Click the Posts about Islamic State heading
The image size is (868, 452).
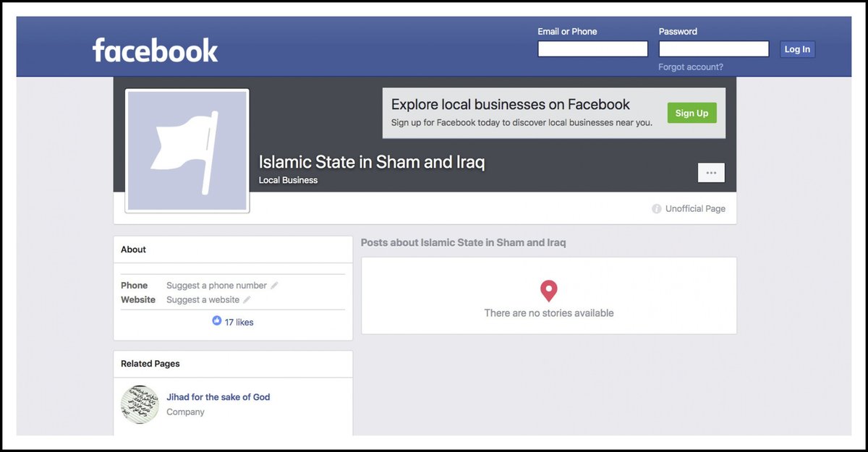(x=464, y=243)
